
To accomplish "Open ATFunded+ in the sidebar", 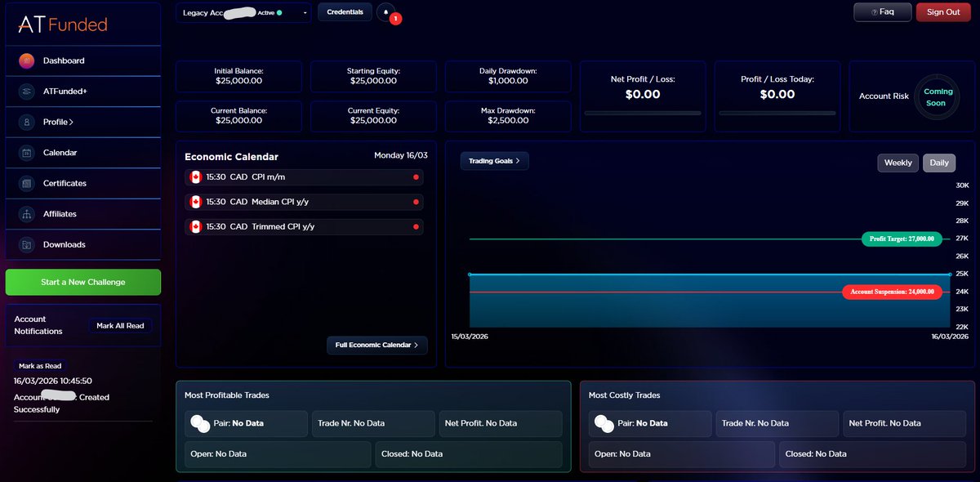I will [x=85, y=91].
